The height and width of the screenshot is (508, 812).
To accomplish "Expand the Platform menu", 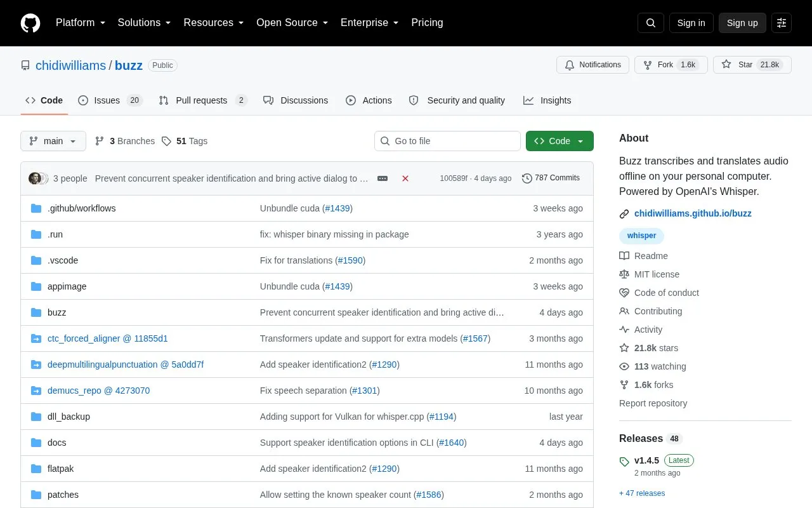I will [81, 23].
